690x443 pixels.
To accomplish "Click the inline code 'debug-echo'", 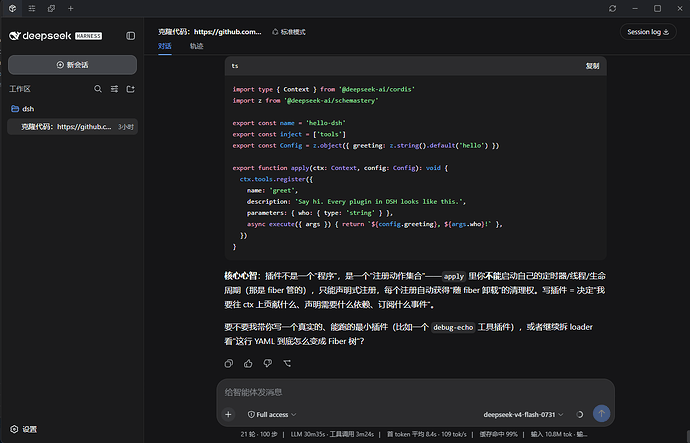I will coord(453,327).
